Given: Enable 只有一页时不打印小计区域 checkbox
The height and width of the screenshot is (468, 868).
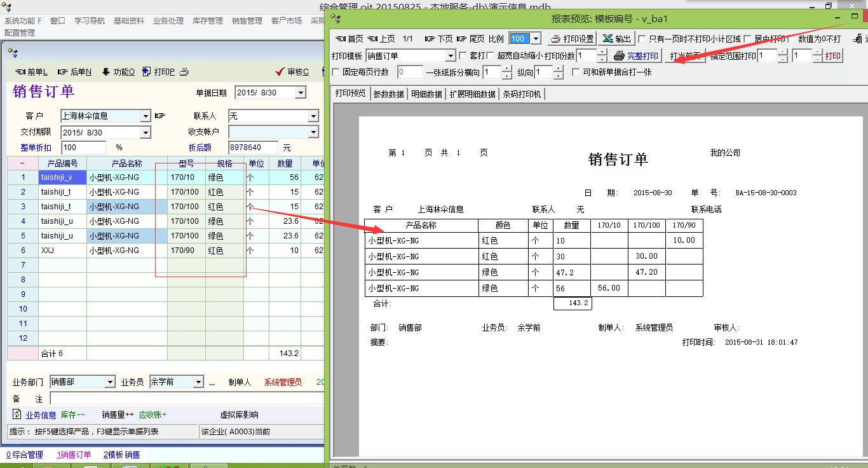Looking at the screenshot, I should [x=642, y=39].
